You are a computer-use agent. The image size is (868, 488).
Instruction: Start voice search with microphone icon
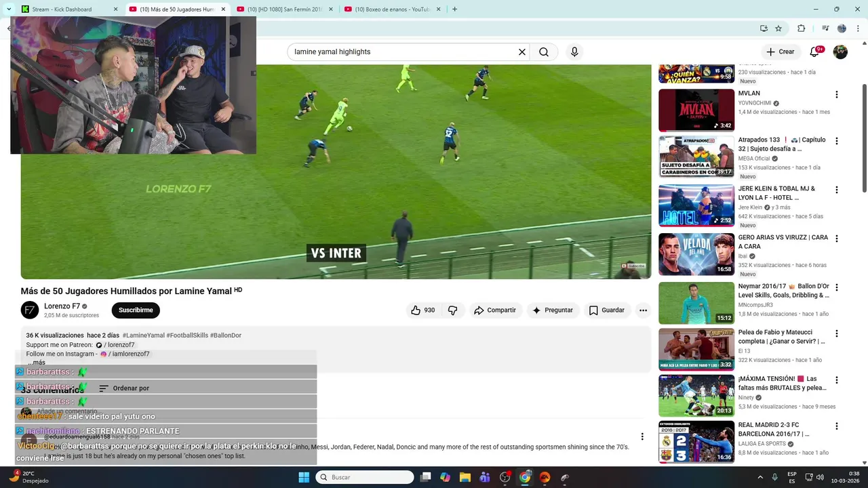[574, 52]
